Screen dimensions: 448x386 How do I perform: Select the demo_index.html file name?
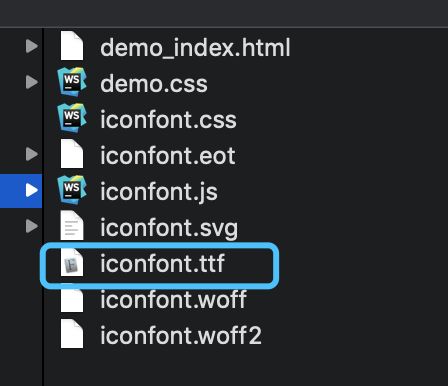[x=195, y=48]
